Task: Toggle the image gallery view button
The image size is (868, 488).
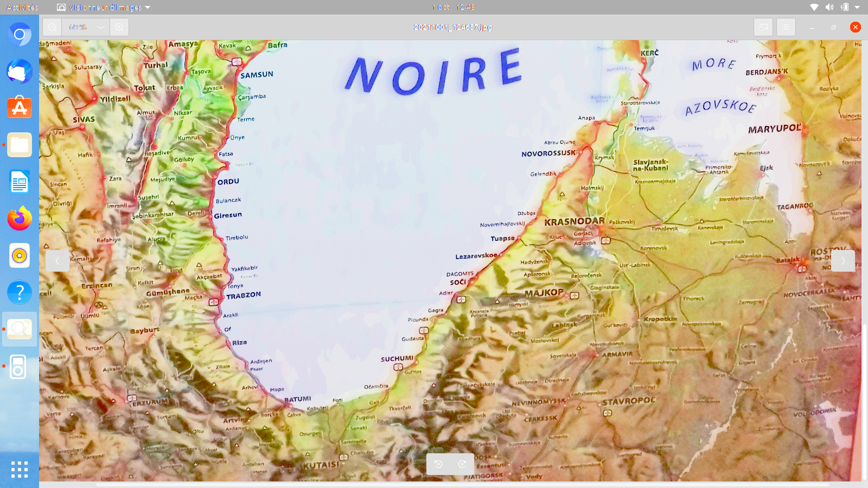Action: (x=763, y=27)
